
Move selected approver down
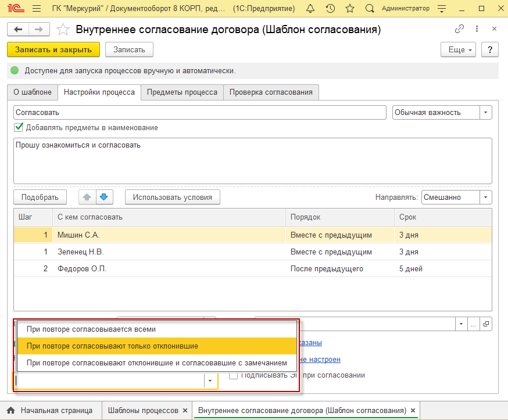pyautogui.click(x=104, y=197)
